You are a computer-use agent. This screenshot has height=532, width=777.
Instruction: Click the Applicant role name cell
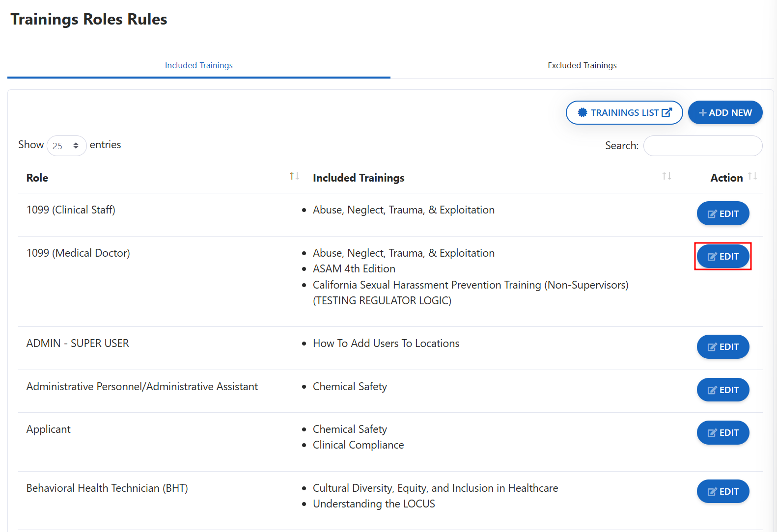pyautogui.click(x=49, y=429)
